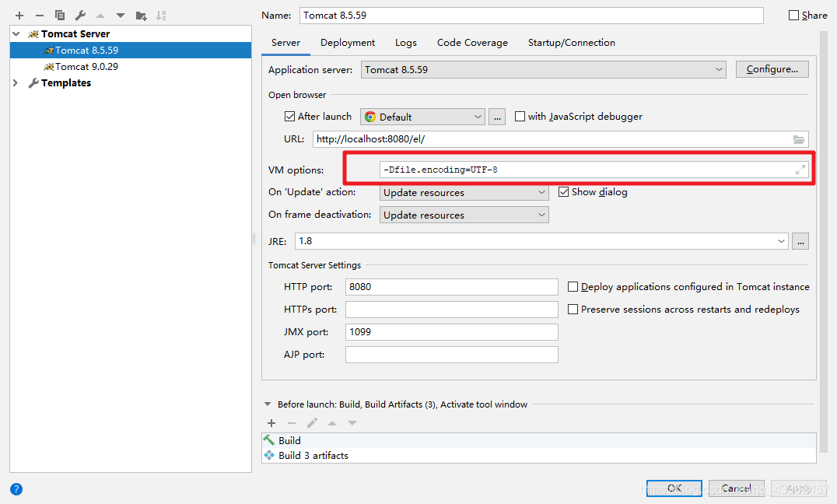
Task: Click the JRE ellipsis browse button
Action: point(800,241)
